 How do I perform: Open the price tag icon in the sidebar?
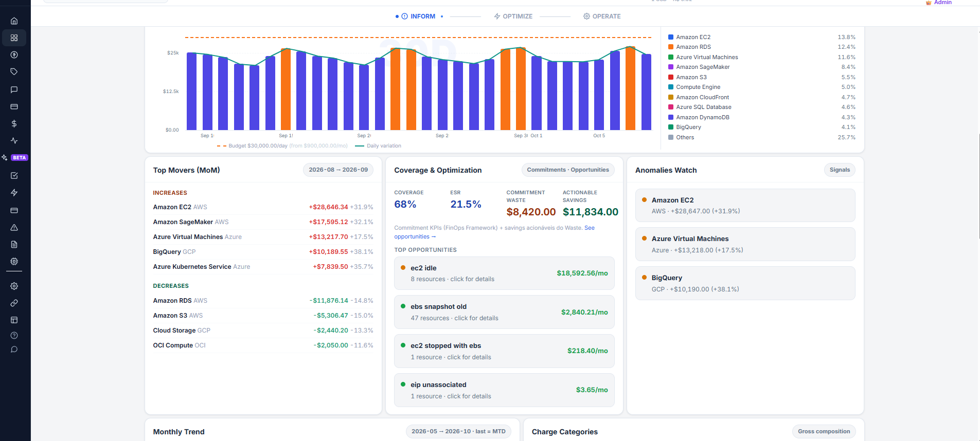point(14,72)
